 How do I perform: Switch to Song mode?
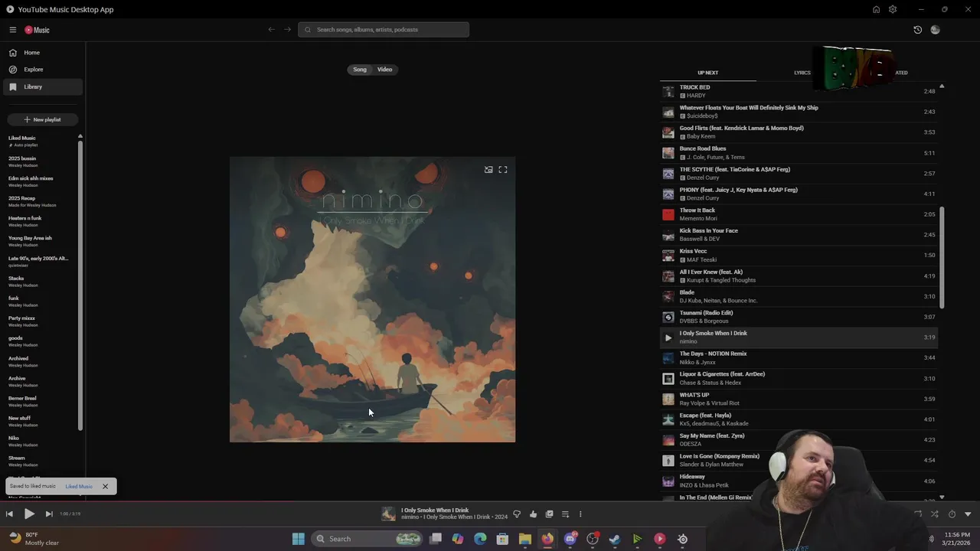(360, 70)
